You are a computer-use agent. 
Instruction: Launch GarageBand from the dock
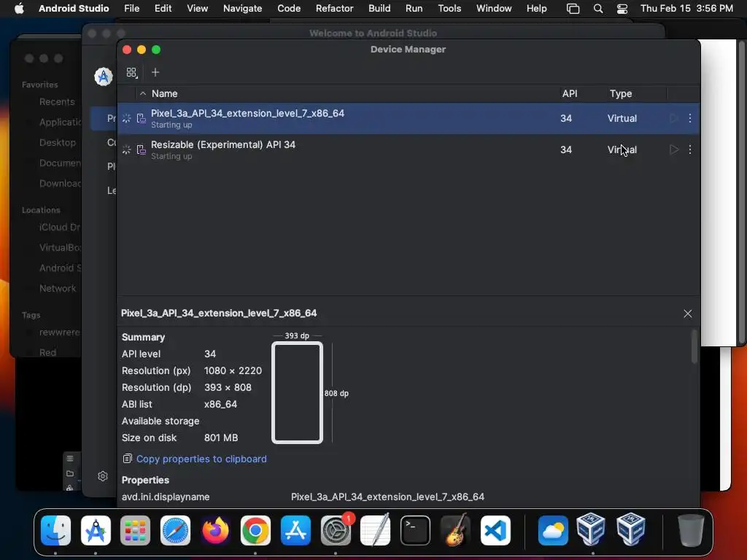455,530
